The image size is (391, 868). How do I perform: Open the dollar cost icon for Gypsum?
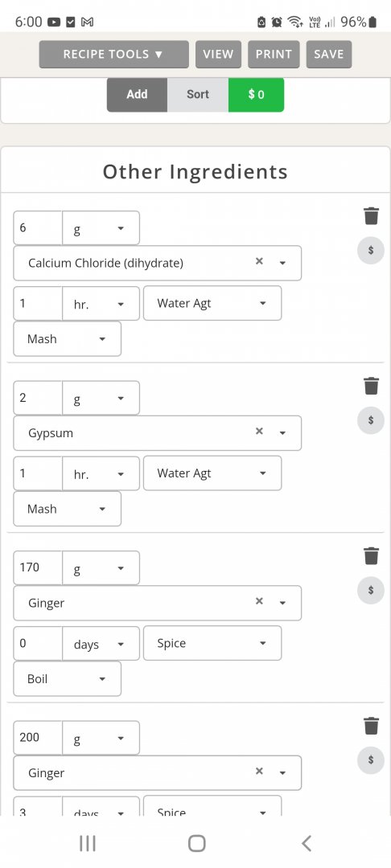371,420
